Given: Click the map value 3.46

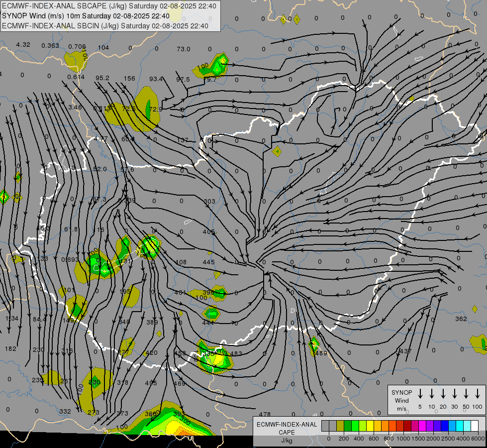Looking at the screenshot, I should tap(75, 108).
